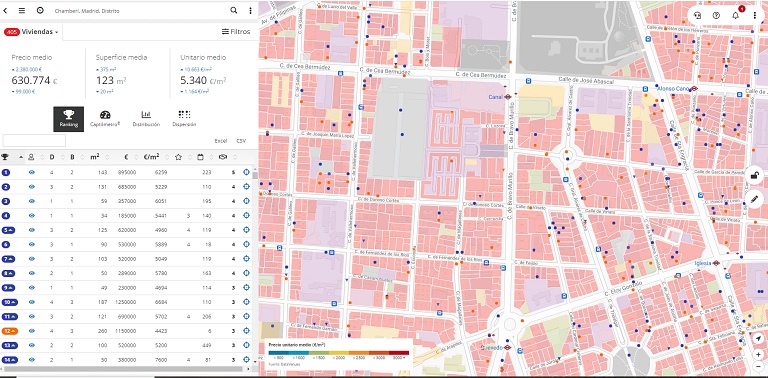The height and width of the screenshot is (378, 768).
Task: Open notifications bell with red badge
Action: pos(736,15)
